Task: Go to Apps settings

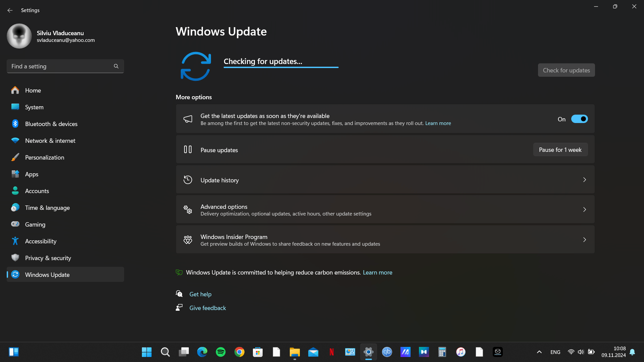Action: click(65, 174)
